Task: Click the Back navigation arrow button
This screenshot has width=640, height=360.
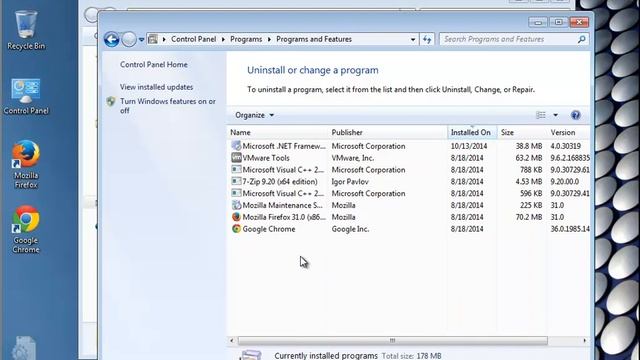Action: pos(111,40)
